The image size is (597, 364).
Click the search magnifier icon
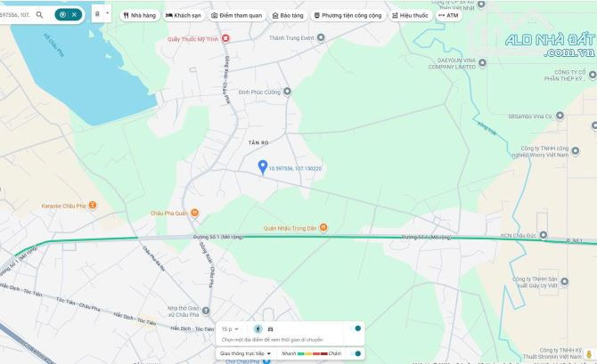pos(39,15)
